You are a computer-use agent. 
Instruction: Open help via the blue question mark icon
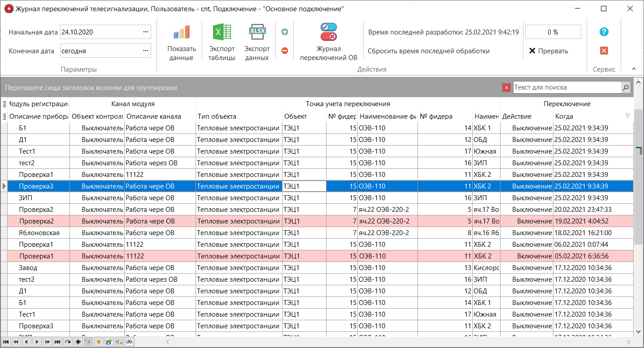click(x=604, y=32)
